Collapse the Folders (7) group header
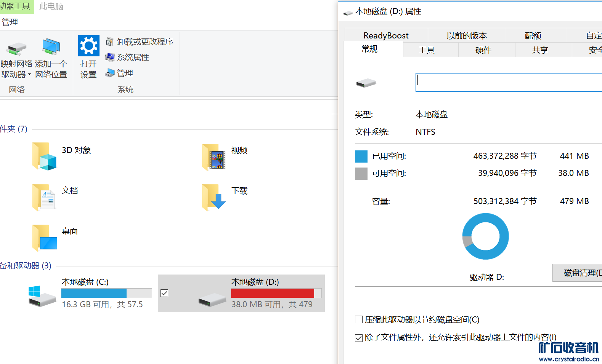Viewport: 602px width, 364px height. (x=14, y=129)
